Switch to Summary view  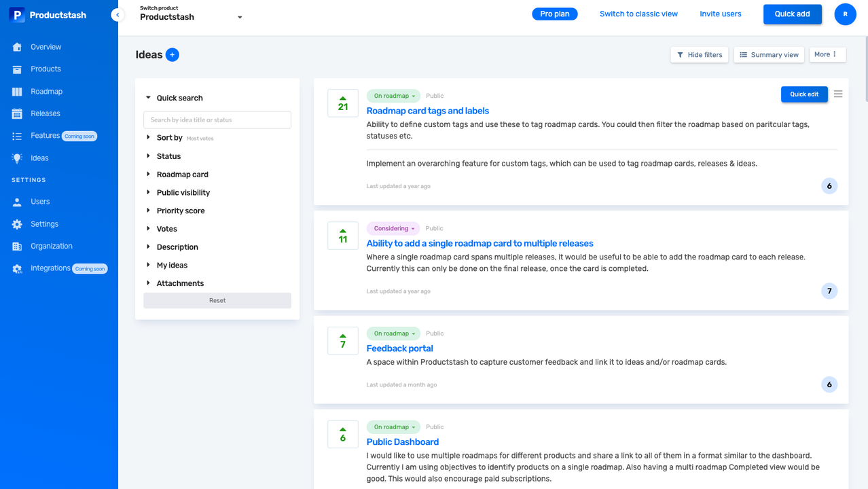coord(769,55)
